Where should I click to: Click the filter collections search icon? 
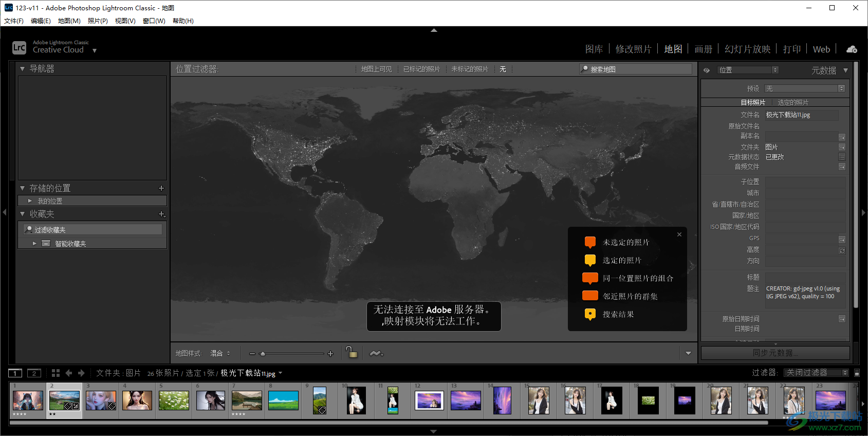(x=29, y=229)
